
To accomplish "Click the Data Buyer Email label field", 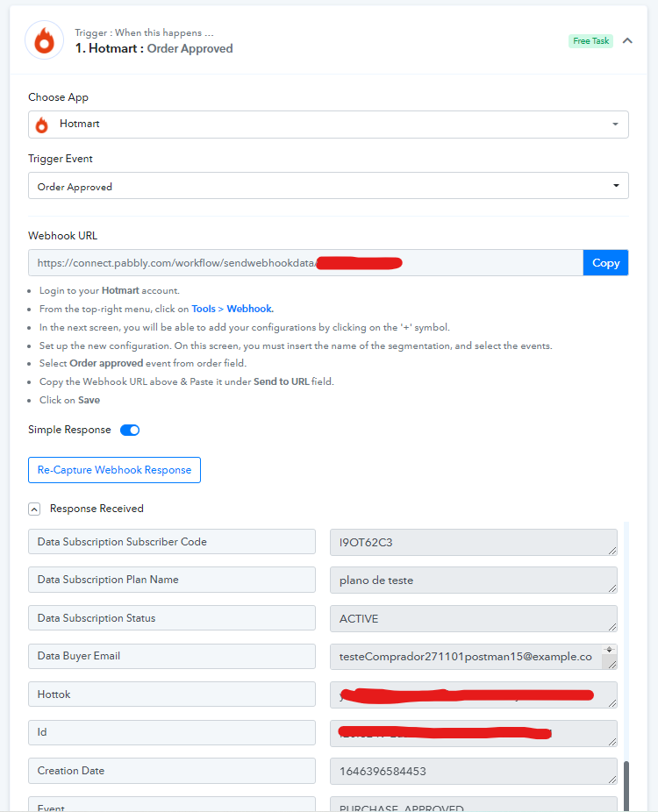I will coord(172,656).
